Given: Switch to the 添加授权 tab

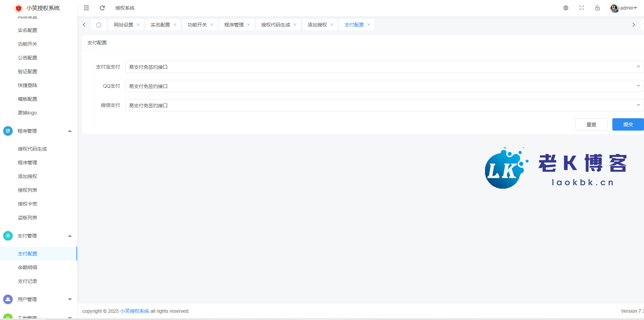Looking at the screenshot, I should [317, 25].
